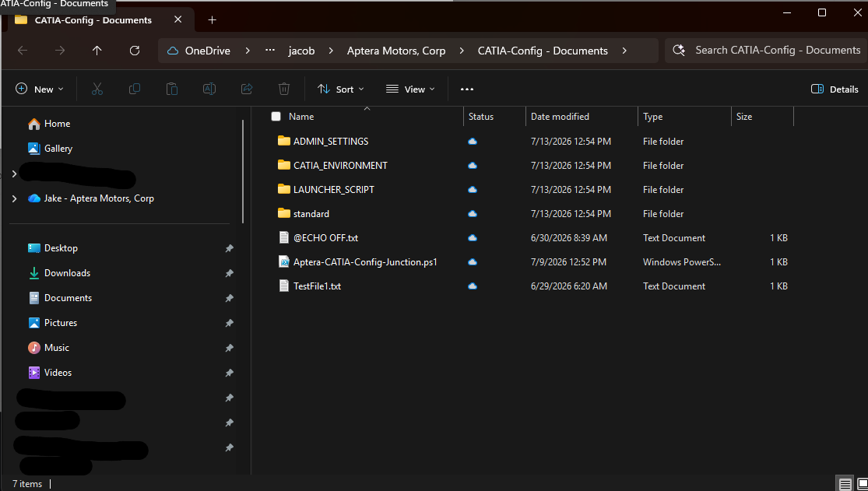Screen dimensions: 868x491
Task: Expand chevron after CATIA-Config - Documents breadcrumb
Action: point(624,51)
